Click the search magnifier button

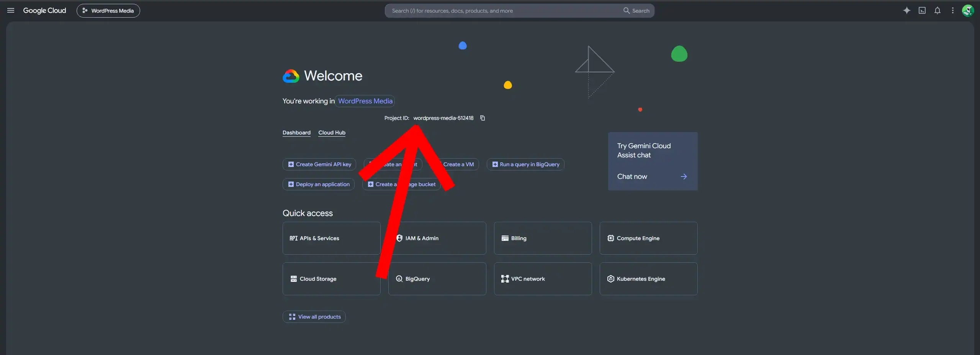pos(636,11)
